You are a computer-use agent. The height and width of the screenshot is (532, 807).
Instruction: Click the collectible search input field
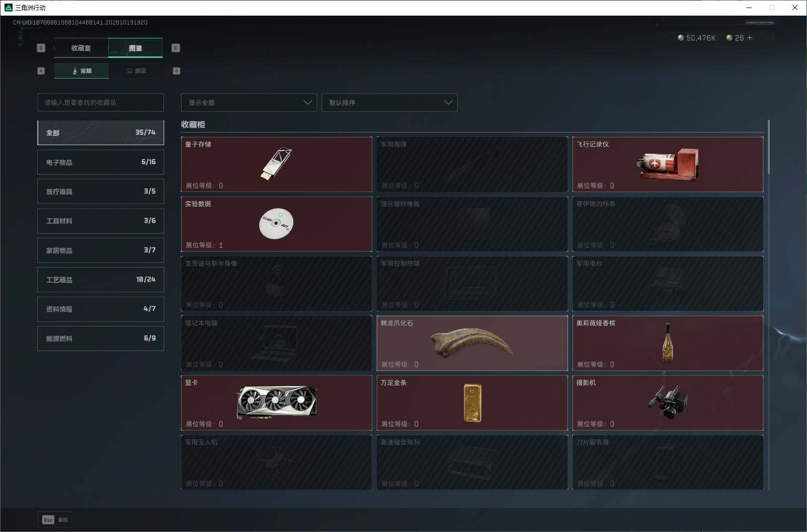tap(101, 102)
